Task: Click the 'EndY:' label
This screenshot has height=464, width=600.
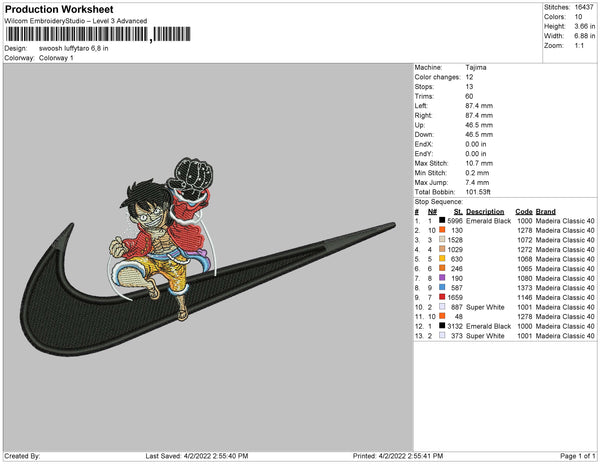Action: pos(424,154)
